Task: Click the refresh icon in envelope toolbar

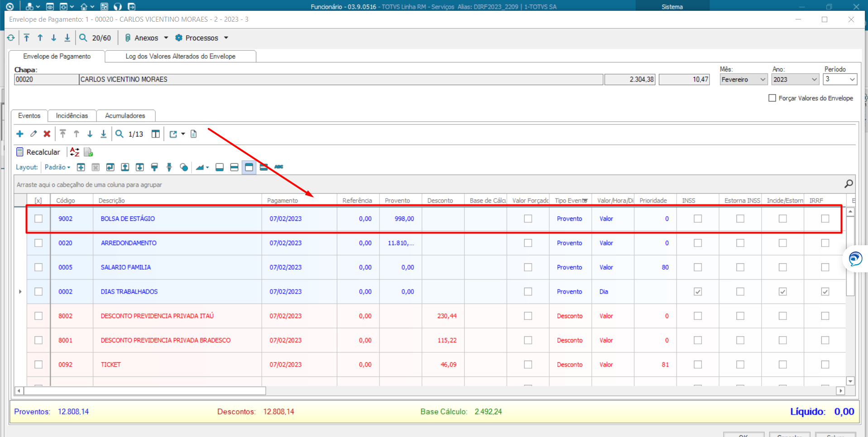Action: [11, 38]
